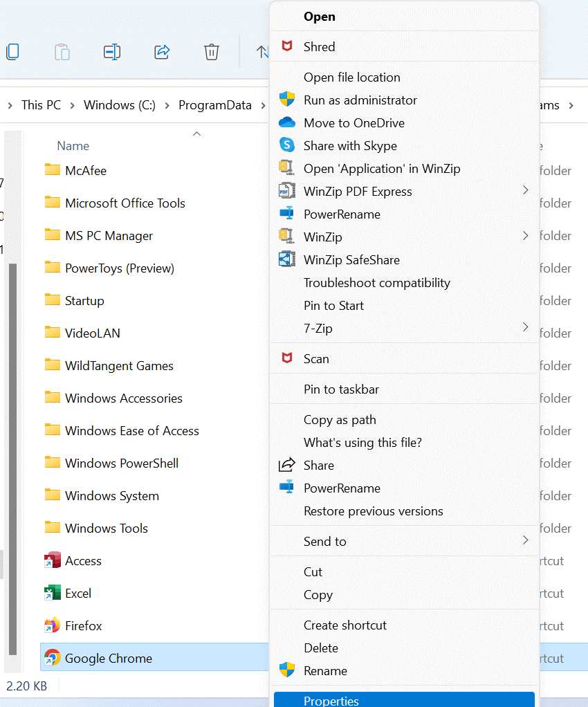Click the Skype icon in context menu
The width and height of the screenshot is (588, 707).
[287, 145]
